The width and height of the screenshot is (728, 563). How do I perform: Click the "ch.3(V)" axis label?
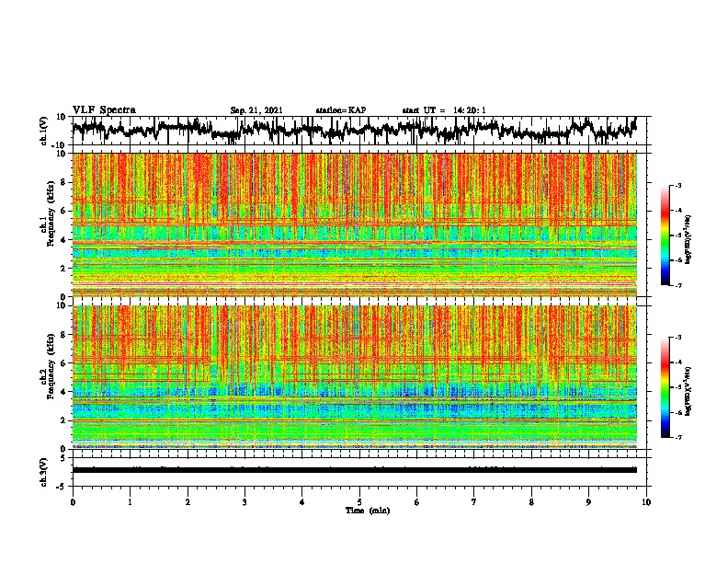44,472
